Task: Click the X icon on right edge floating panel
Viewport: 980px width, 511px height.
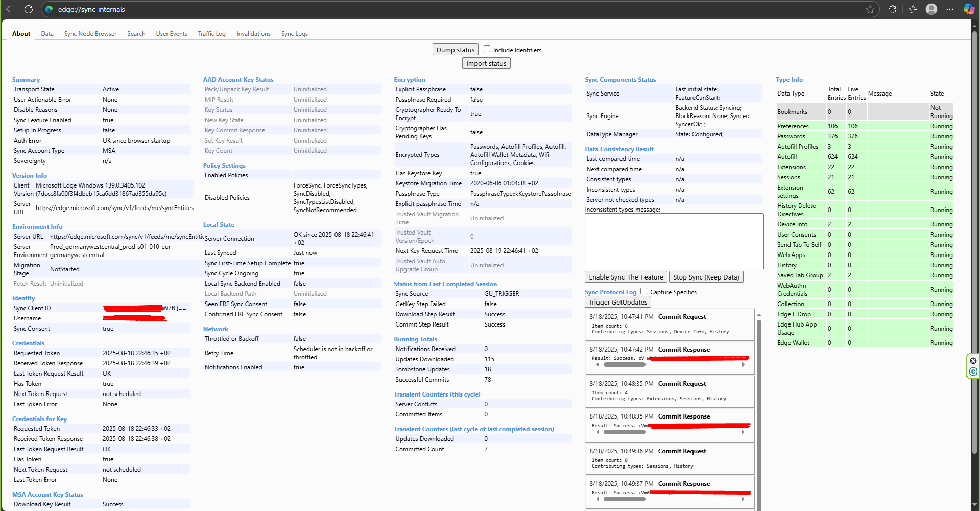Action: 973,361
